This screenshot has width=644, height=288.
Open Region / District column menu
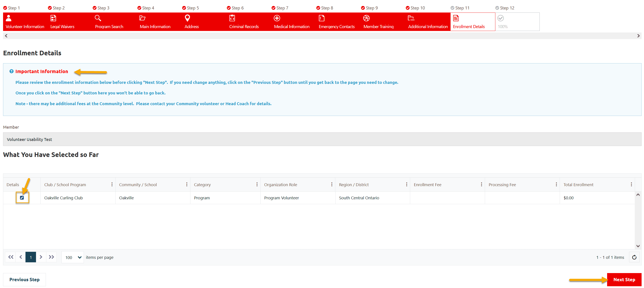tap(407, 184)
